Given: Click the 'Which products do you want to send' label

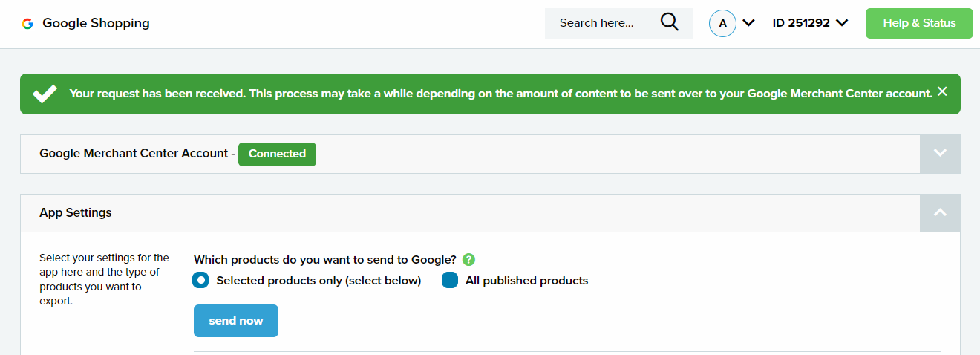Looking at the screenshot, I should point(325,259).
